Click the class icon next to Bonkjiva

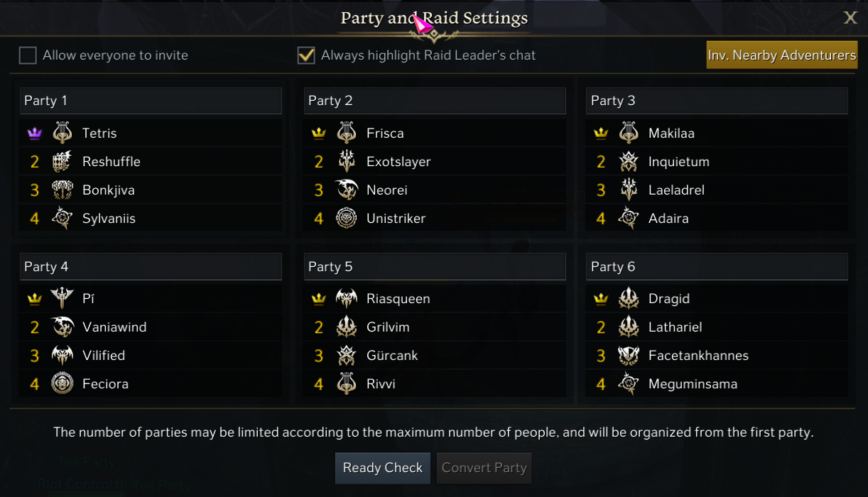(x=63, y=190)
